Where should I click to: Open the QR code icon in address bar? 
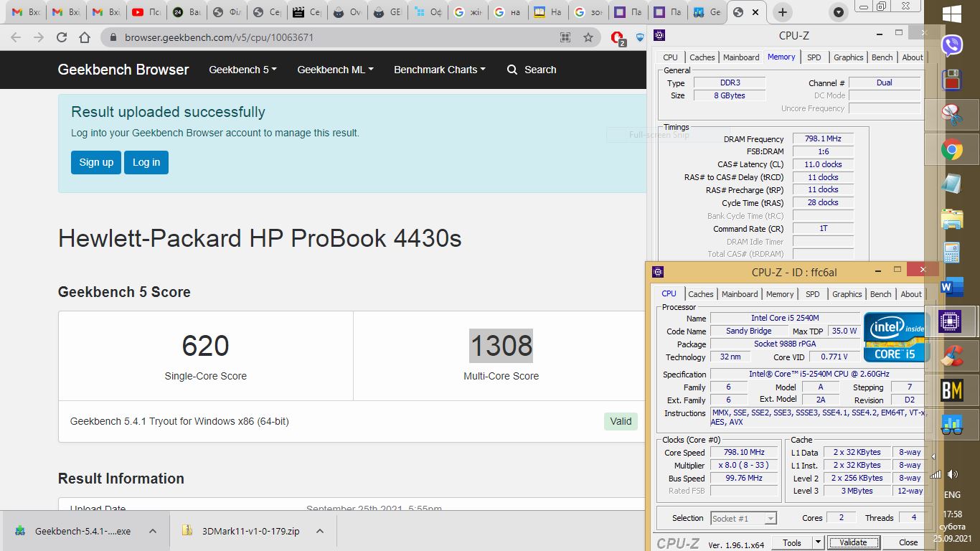coord(565,37)
